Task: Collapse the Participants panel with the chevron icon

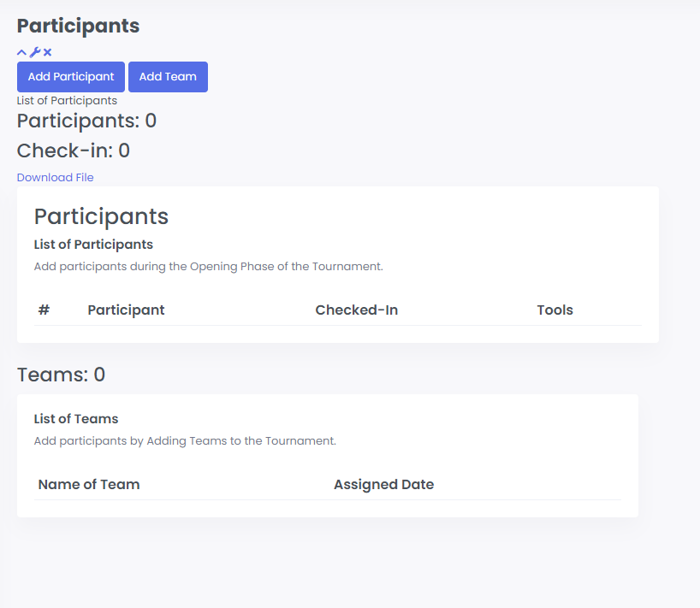Action: coord(21,52)
